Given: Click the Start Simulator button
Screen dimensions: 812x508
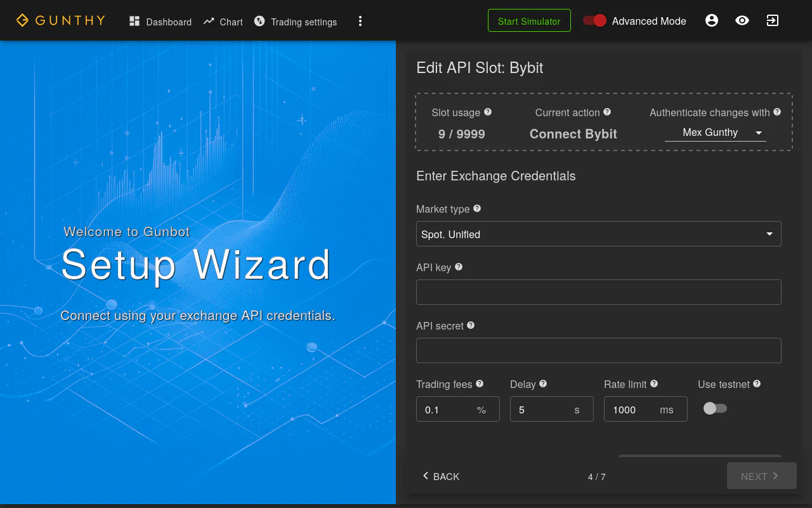Looking at the screenshot, I should [529, 21].
